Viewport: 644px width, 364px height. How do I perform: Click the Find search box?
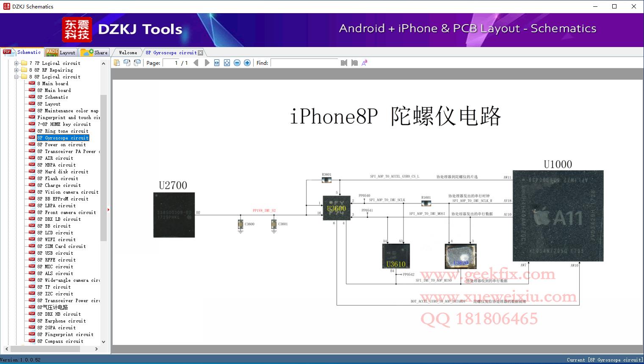[x=305, y=63]
